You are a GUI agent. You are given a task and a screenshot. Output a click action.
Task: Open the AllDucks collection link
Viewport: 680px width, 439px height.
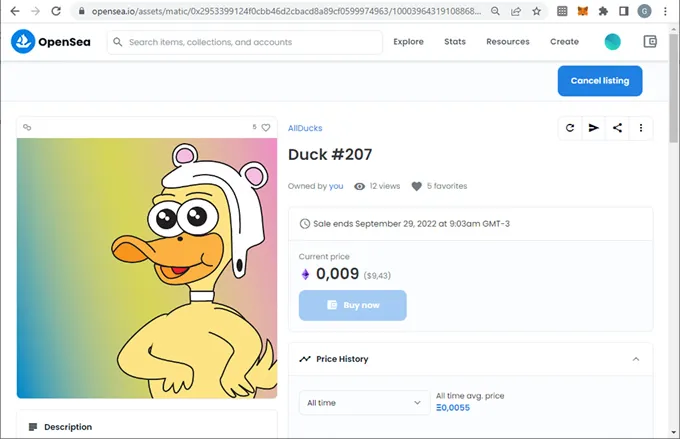[x=305, y=128]
